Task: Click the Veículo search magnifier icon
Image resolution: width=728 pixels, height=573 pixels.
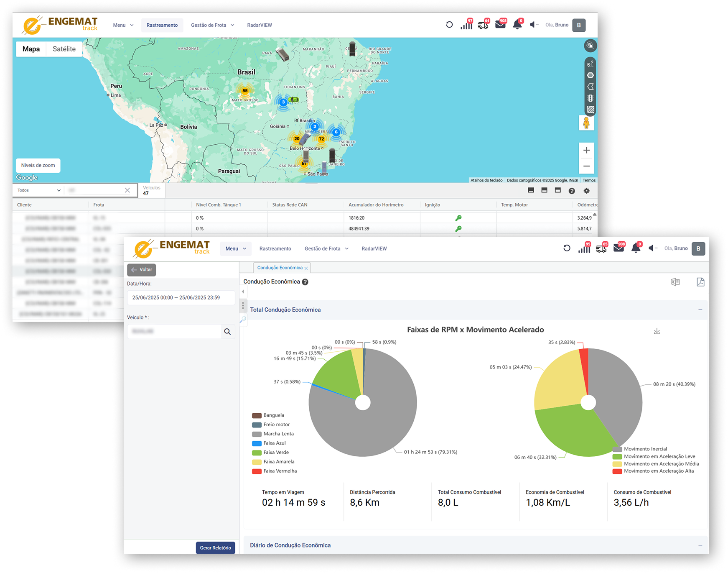Action: (x=227, y=332)
